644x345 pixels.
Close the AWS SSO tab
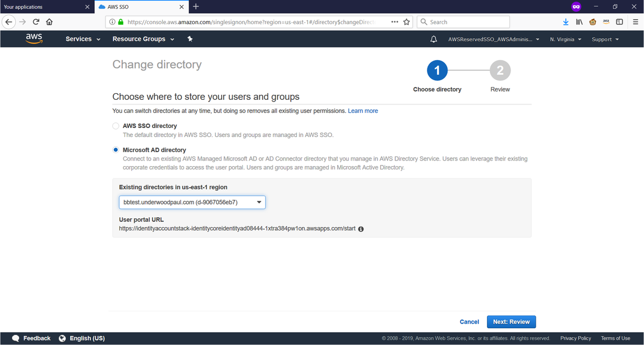coord(182,7)
